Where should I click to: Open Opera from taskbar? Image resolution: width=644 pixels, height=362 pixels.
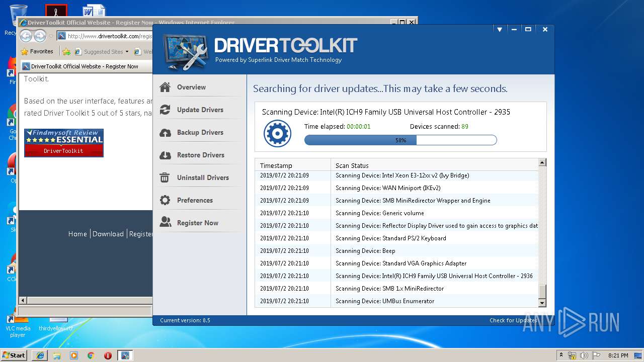click(108, 355)
